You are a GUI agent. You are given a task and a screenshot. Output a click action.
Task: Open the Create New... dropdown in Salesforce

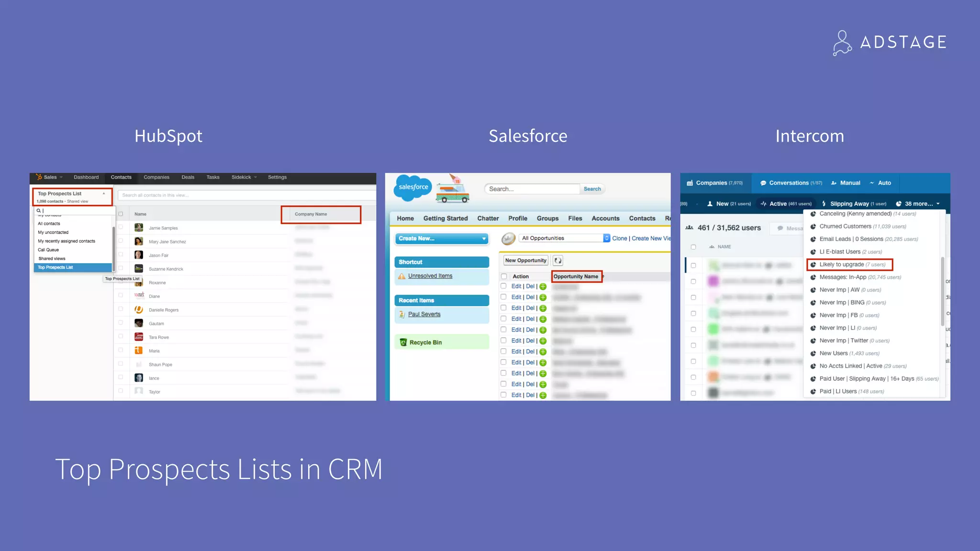point(442,238)
